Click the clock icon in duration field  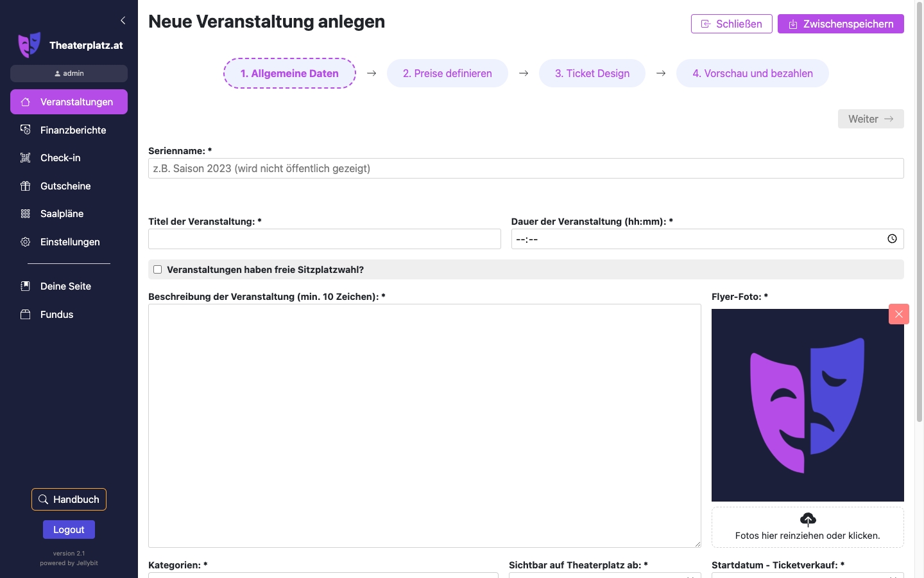point(892,239)
